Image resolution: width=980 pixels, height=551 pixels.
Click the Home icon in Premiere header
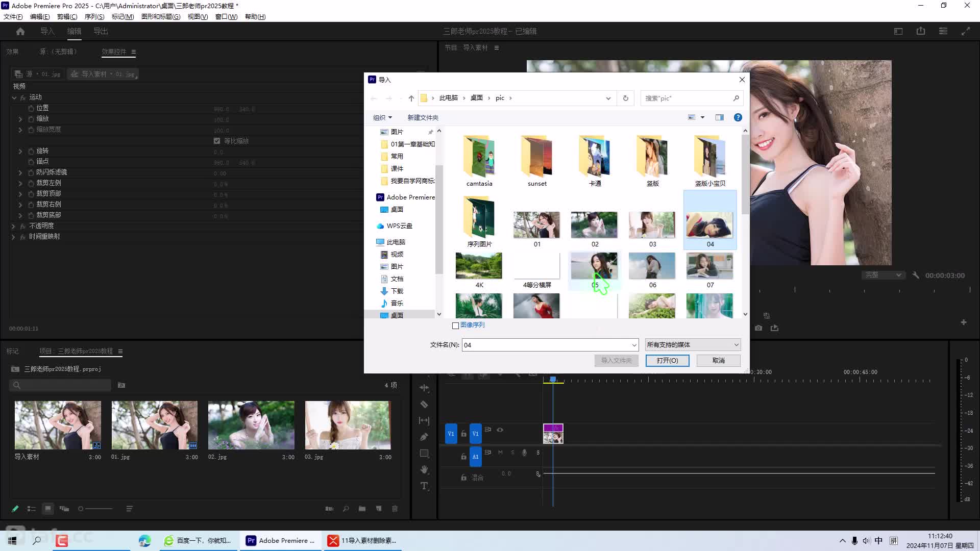20,31
